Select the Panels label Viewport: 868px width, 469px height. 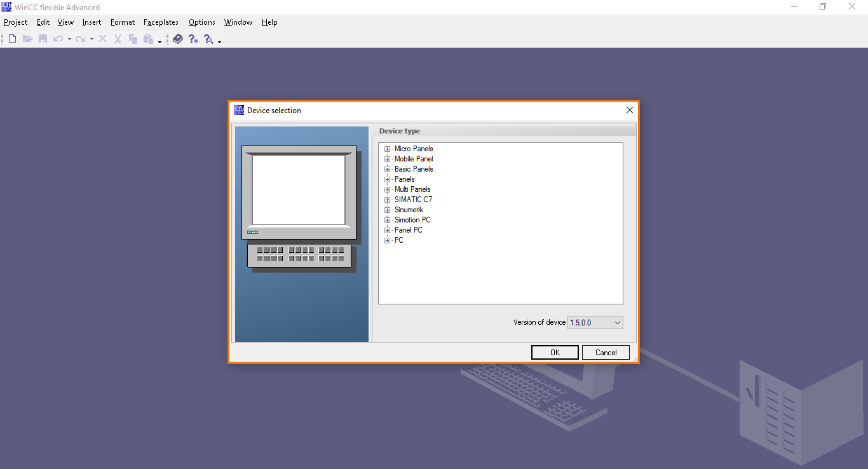405,179
